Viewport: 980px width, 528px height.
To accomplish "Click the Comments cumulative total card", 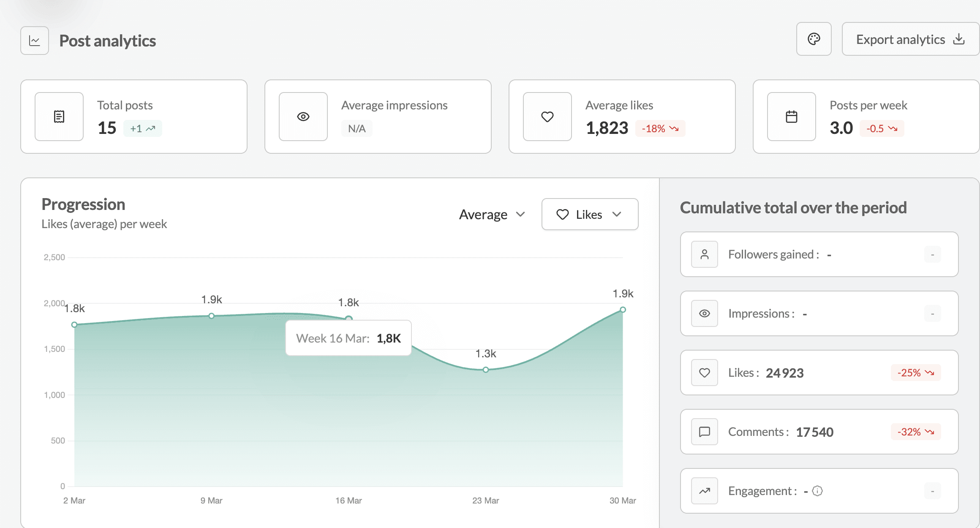I will (819, 432).
